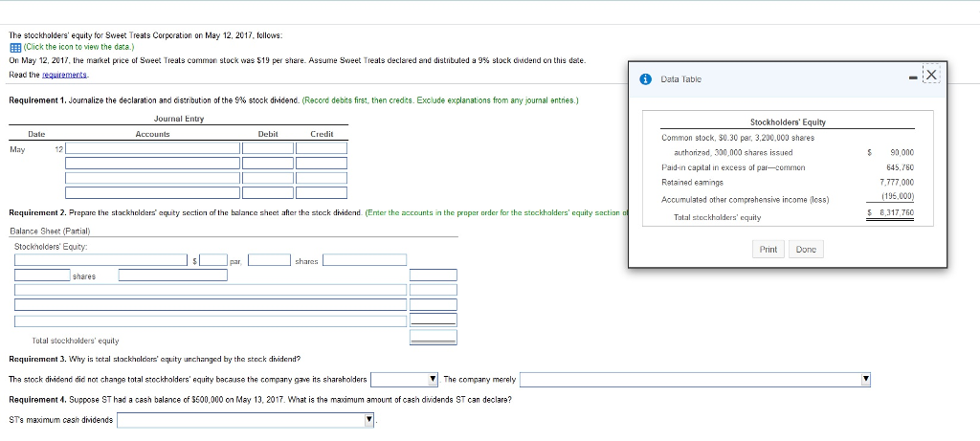Screen dimensions: 980x441
Task: Click the data table grid icon
Action: pos(15,48)
